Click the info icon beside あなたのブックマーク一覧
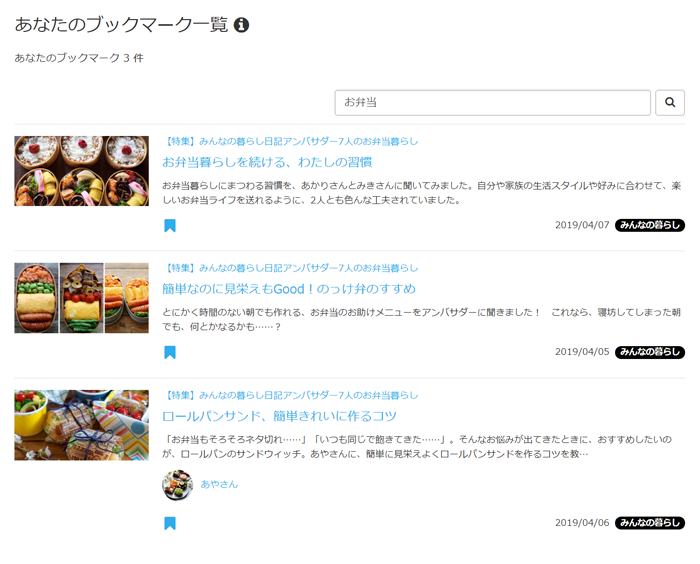Screen dimensions: 700x564 (242, 25)
